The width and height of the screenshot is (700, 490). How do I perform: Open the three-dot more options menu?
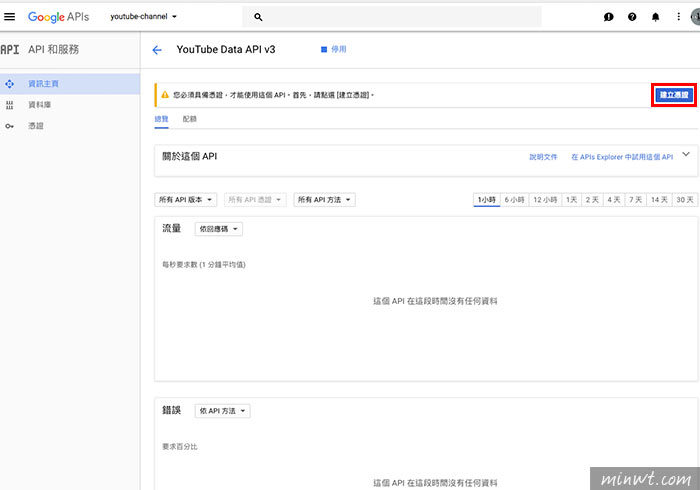tap(679, 17)
